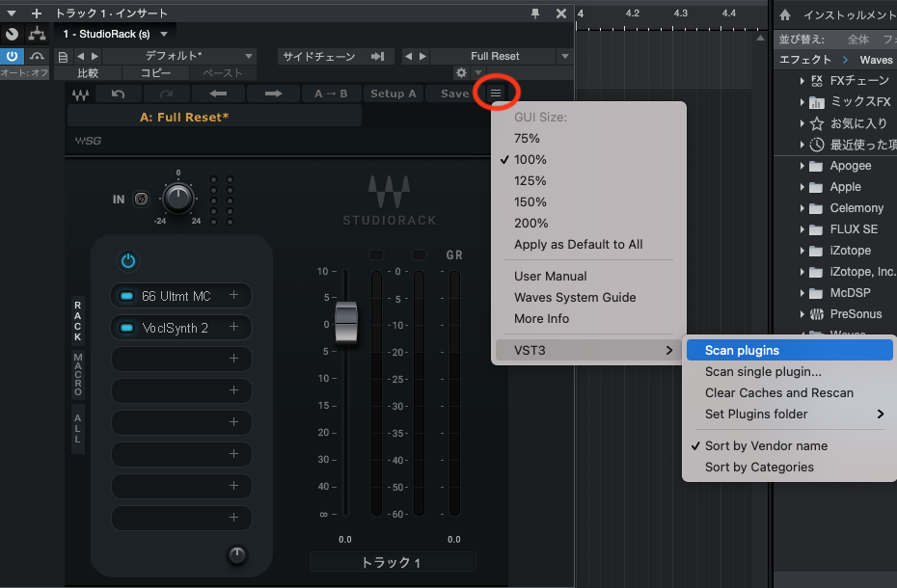The width and height of the screenshot is (897, 588).
Task: Select Scan plugins in the VST3 submenu
Action: click(789, 350)
